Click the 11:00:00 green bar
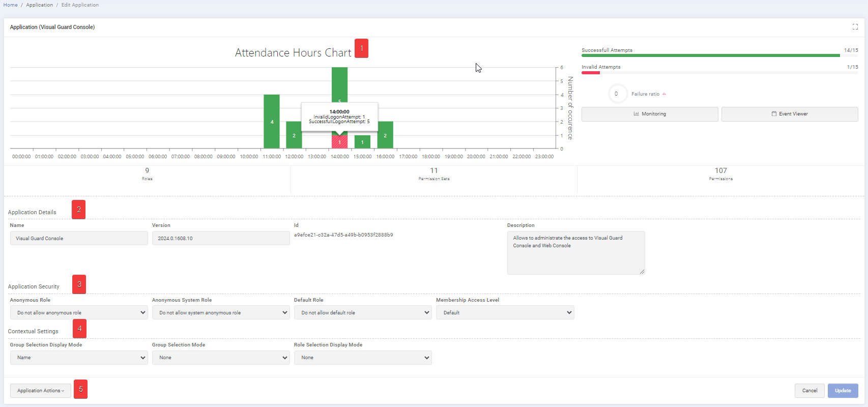Image resolution: width=868 pixels, height=407 pixels. coord(272,122)
